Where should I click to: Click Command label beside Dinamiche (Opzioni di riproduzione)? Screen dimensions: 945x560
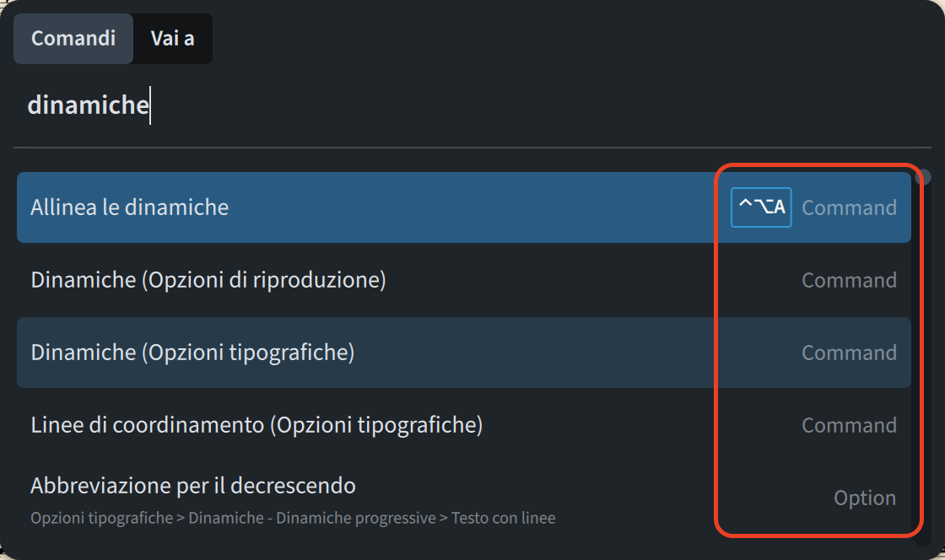pyautogui.click(x=849, y=280)
